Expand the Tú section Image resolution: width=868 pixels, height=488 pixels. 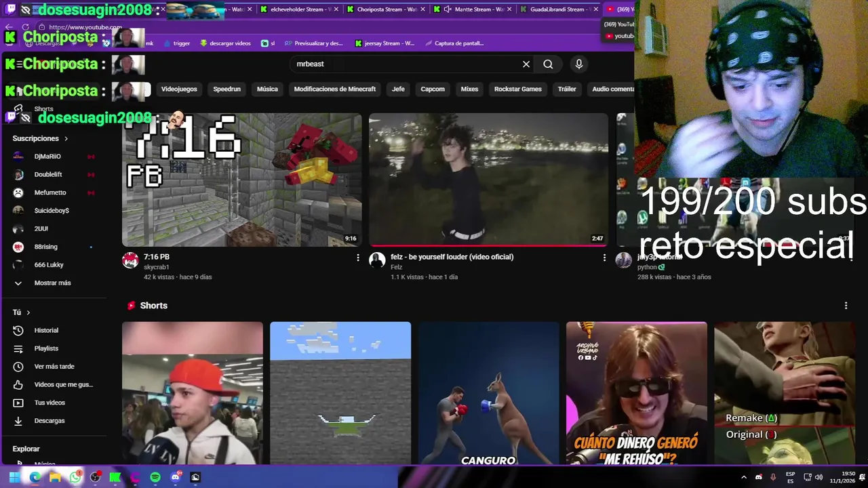[21, 312]
